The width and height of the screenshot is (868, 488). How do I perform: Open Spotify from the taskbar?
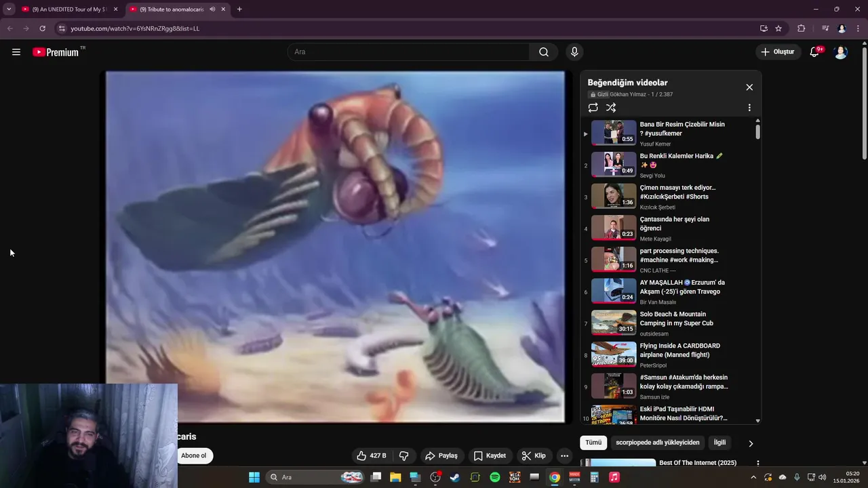click(495, 477)
